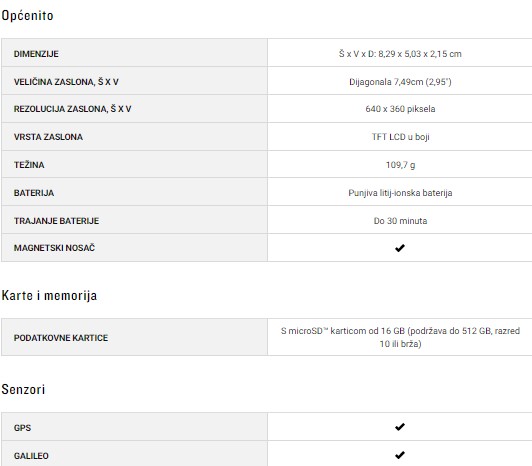This screenshot has width=532, height=466.
Task: Click the TEŽINA row label
Action: coord(29,165)
